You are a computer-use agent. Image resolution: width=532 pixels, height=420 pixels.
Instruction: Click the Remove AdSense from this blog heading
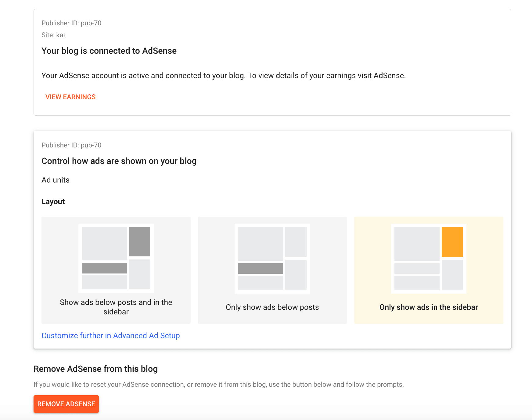click(x=95, y=369)
